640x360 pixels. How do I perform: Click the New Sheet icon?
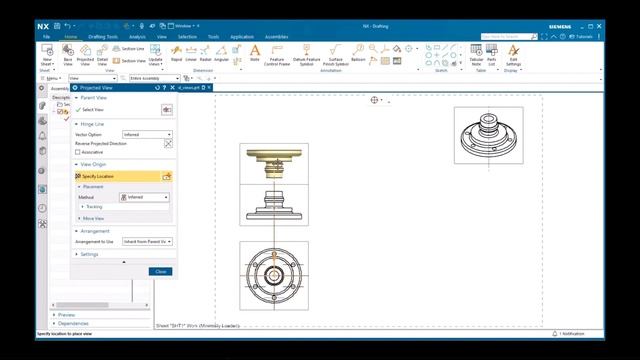click(47, 55)
